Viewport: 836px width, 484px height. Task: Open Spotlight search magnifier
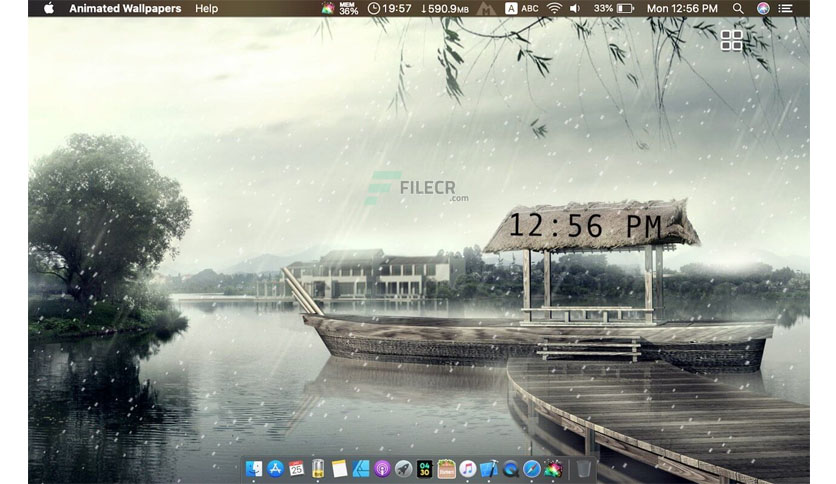tap(738, 9)
